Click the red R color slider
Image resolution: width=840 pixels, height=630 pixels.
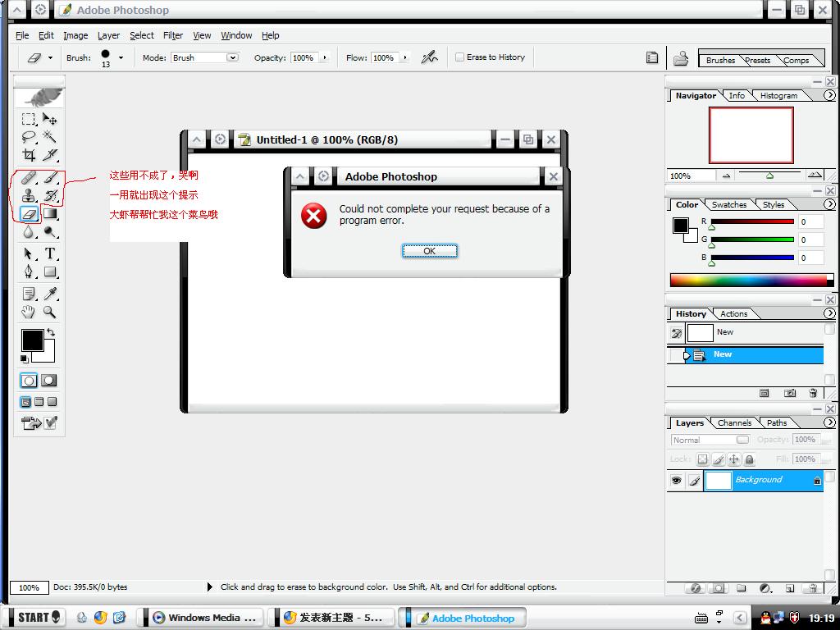(x=752, y=221)
